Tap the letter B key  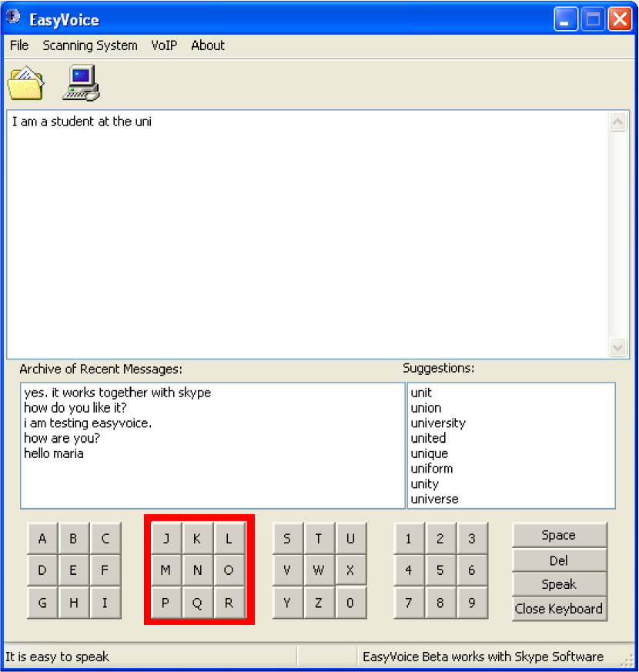(x=74, y=538)
